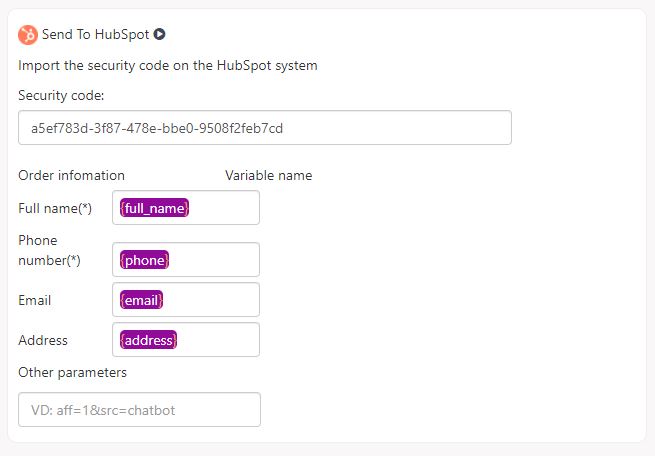Click the Phone number variable field

point(186,259)
